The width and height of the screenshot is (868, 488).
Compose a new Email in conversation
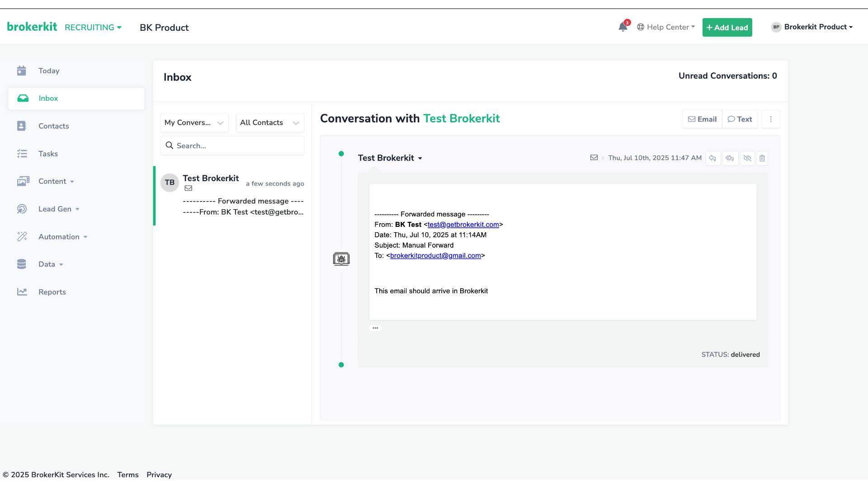coord(702,119)
